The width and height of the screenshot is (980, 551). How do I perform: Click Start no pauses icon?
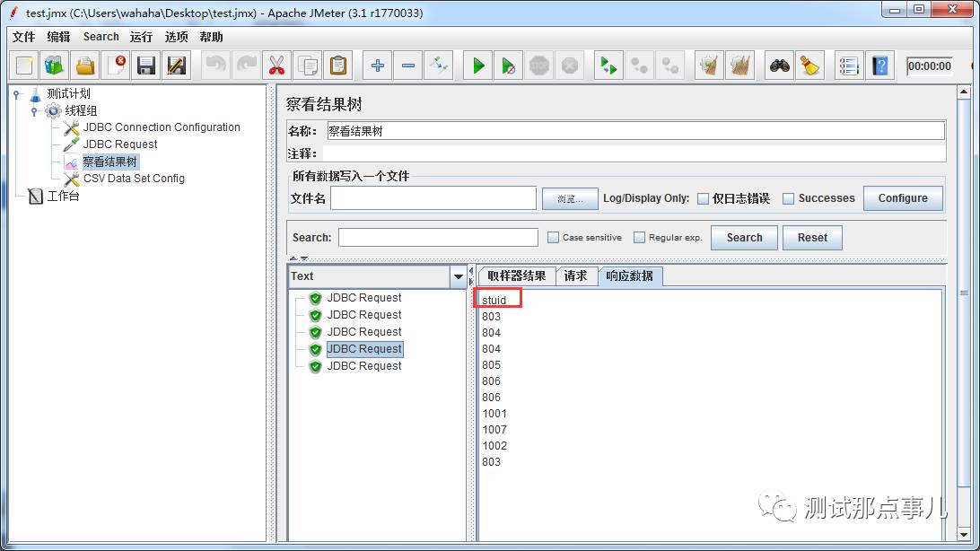click(509, 66)
